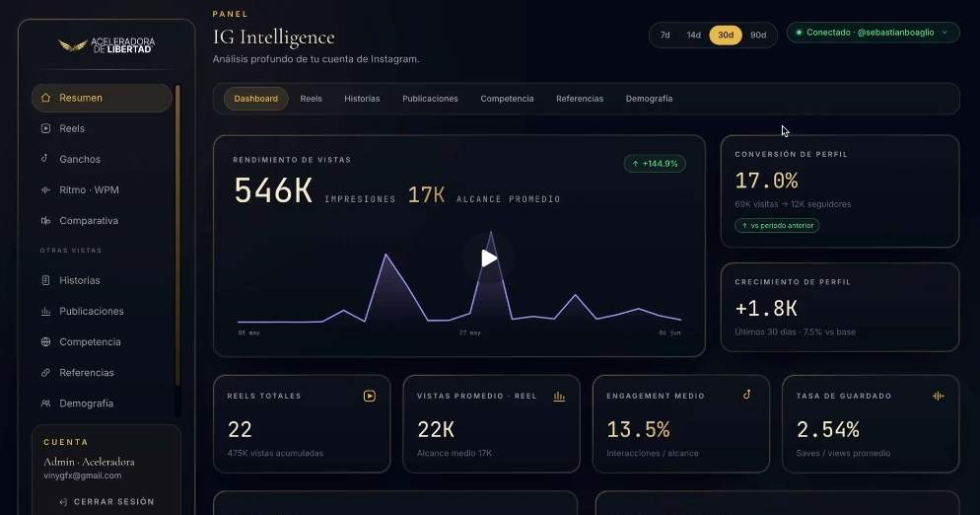Click the Publicaciones sidebar bar-chart icon
The image size is (980, 515).
(x=45, y=311)
